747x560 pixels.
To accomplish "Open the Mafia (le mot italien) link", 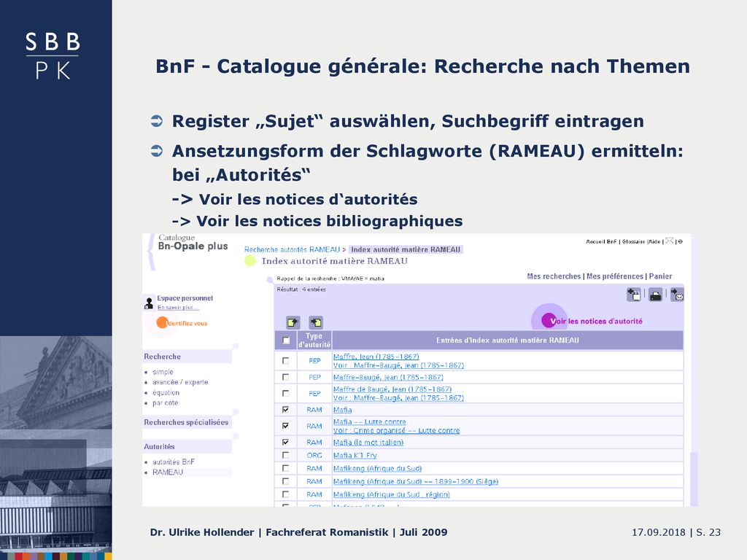I will (368, 443).
